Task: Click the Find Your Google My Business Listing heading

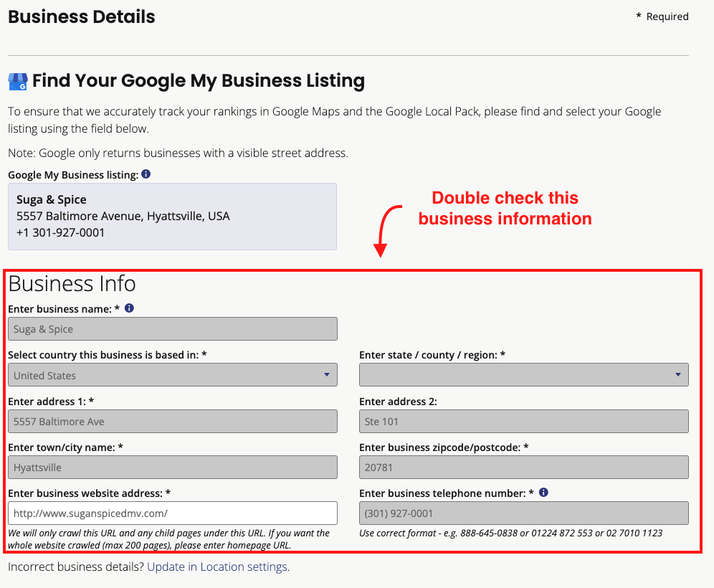Action: (x=199, y=80)
